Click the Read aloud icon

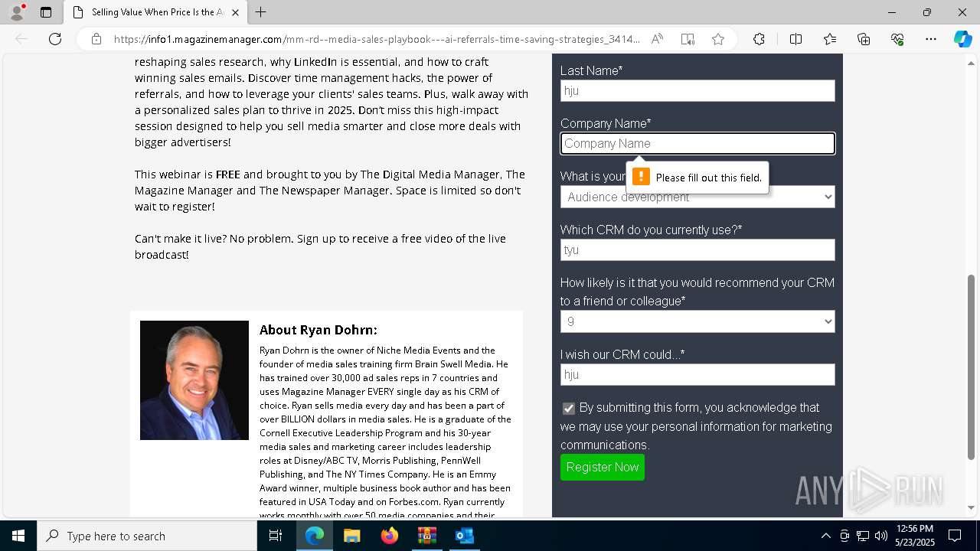(657, 39)
